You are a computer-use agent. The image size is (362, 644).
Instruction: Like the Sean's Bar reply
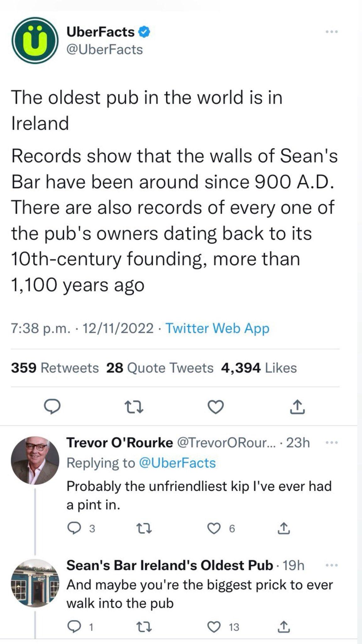(214, 627)
